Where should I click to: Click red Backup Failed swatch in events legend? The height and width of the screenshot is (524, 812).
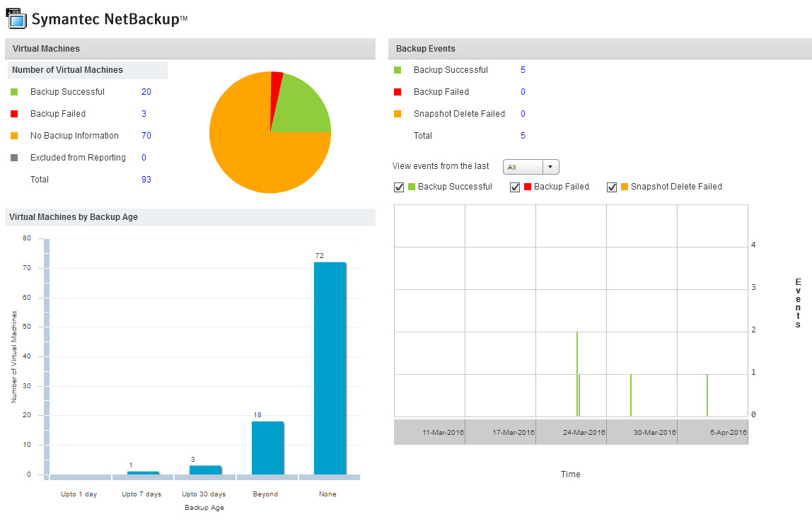(398, 92)
